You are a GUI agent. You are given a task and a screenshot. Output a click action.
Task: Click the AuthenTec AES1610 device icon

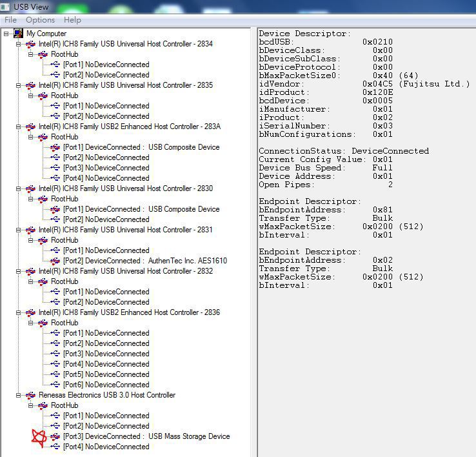55,261
